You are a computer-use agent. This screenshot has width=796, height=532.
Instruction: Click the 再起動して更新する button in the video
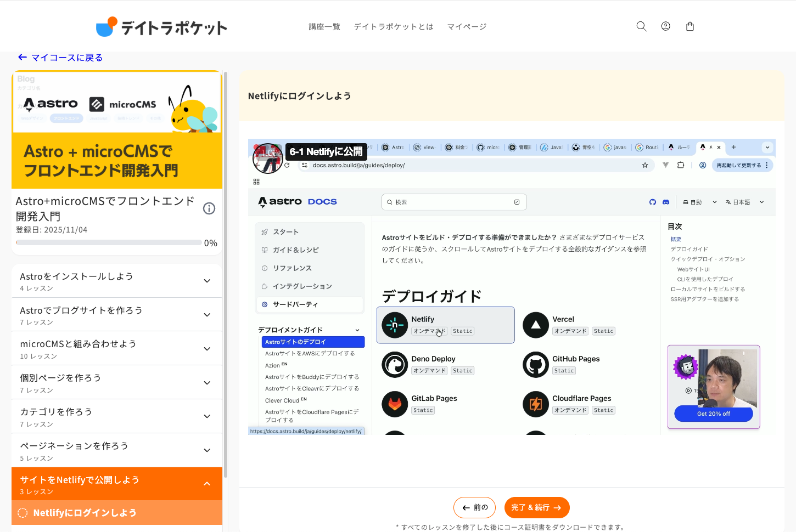pyautogui.click(x=742, y=165)
